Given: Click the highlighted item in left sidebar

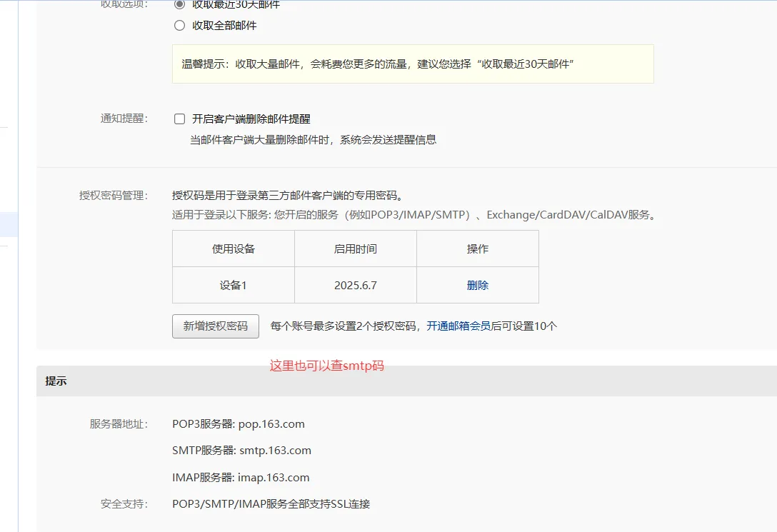Looking at the screenshot, I should pyautogui.click(x=9, y=224).
